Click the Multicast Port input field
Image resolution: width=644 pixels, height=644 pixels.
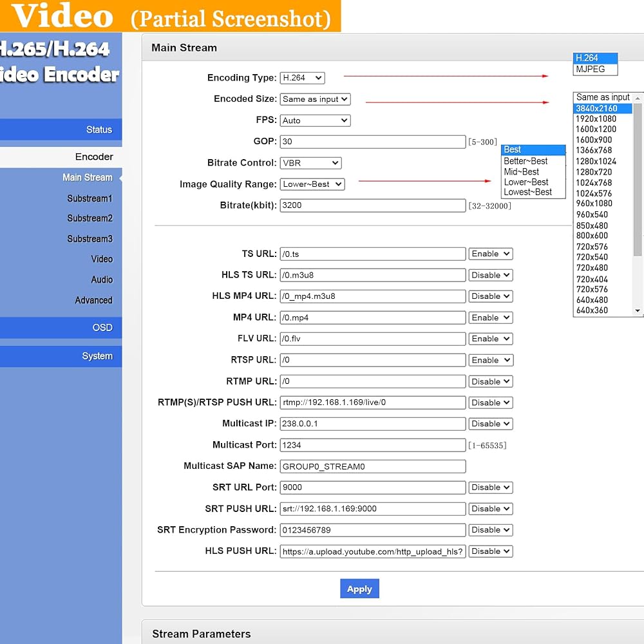point(372,445)
